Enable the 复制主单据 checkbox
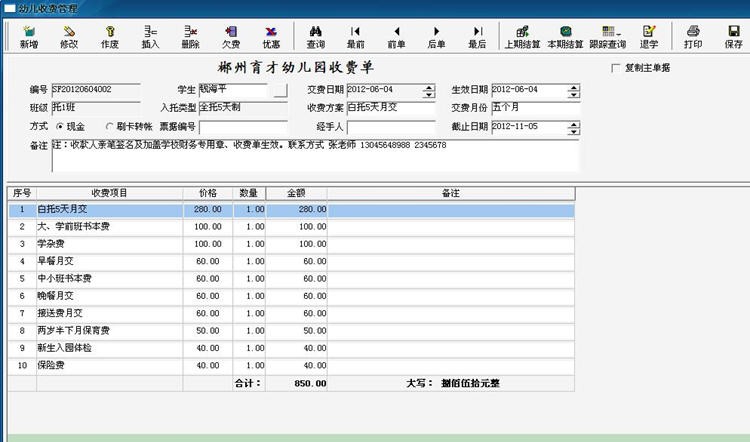The width and height of the screenshot is (750, 442). (616, 68)
